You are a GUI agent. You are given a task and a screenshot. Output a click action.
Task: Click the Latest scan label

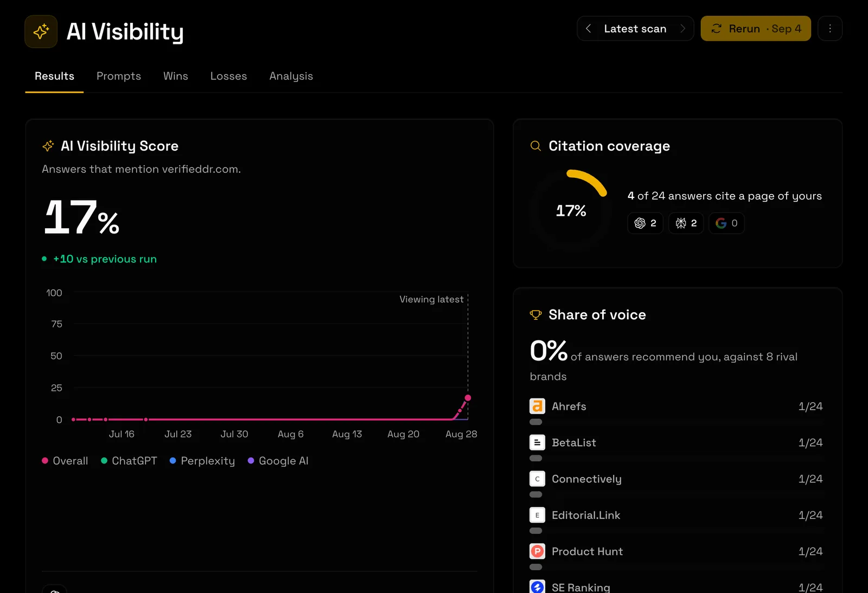click(635, 29)
